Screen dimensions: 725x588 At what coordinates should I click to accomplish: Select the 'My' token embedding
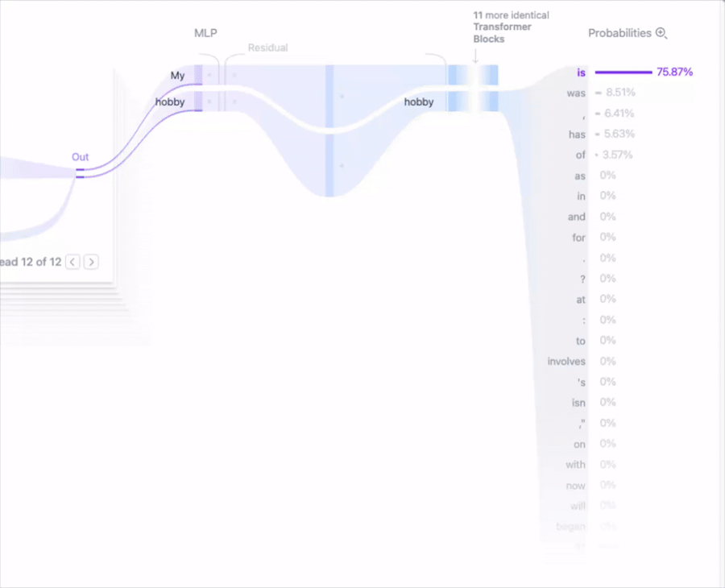coord(177,76)
